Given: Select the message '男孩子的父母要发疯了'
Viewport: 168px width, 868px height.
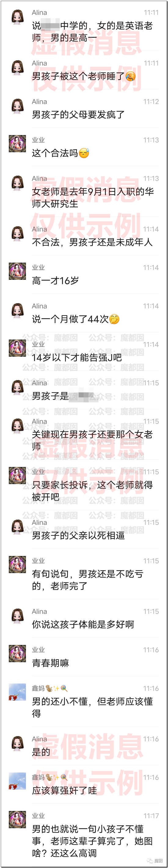Looking at the screenshot, I should 78,115.
